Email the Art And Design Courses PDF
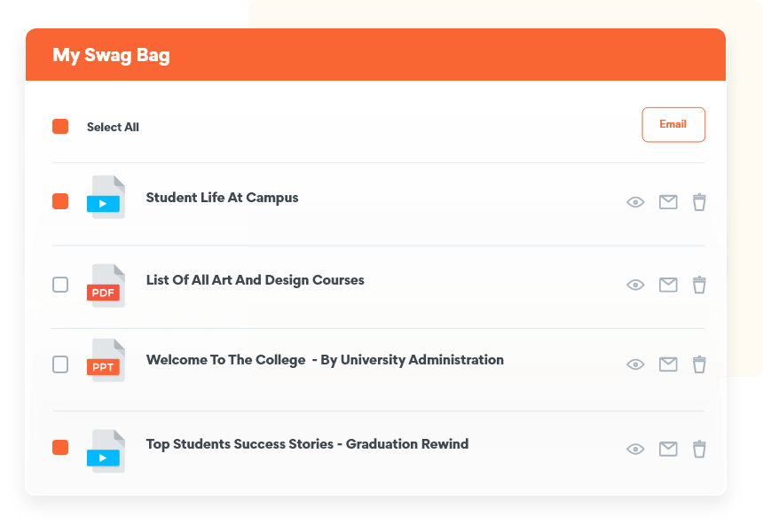This screenshot has height=532, width=763. tap(668, 285)
